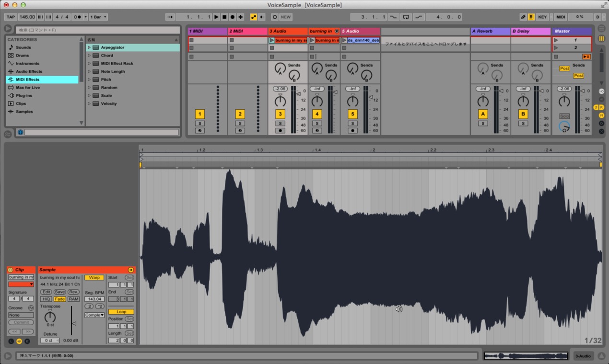Viewport: 609px width, 364px height.
Task: Click the transport stop button
Action: coord(224,17)
